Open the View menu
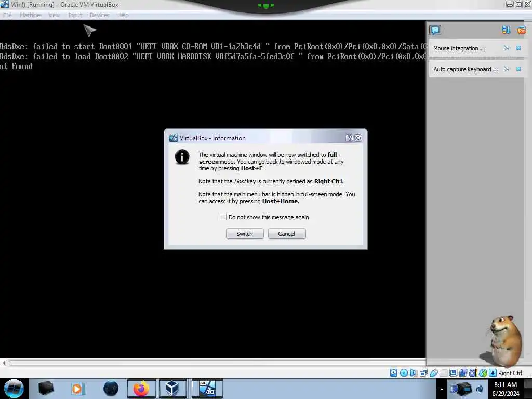Image resolution: width=532 pixels, height=399 pixels. pyautogui.click(x=54, y=15)
